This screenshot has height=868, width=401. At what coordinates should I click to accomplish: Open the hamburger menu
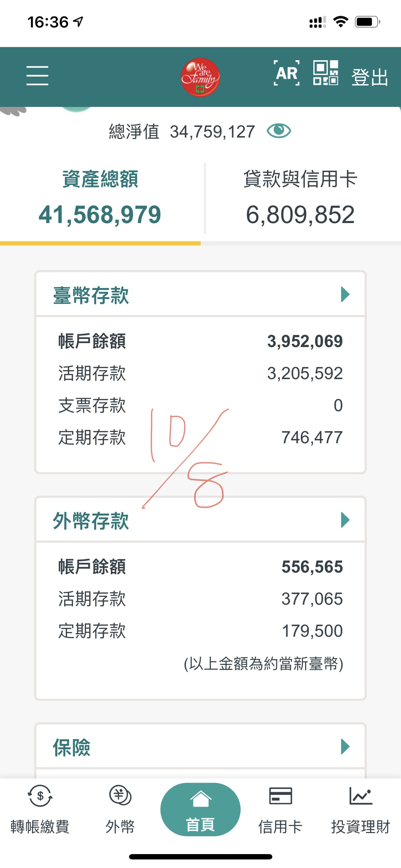click(37, 76)
